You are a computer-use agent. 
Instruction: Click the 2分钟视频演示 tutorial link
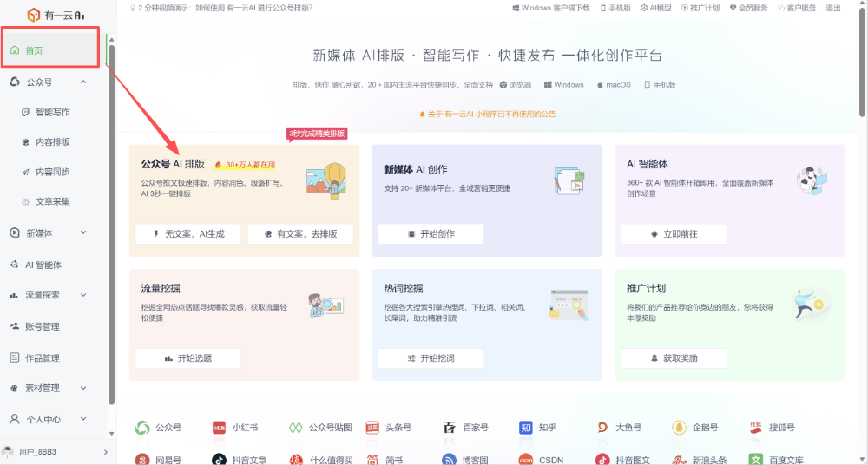click(221, 8)
